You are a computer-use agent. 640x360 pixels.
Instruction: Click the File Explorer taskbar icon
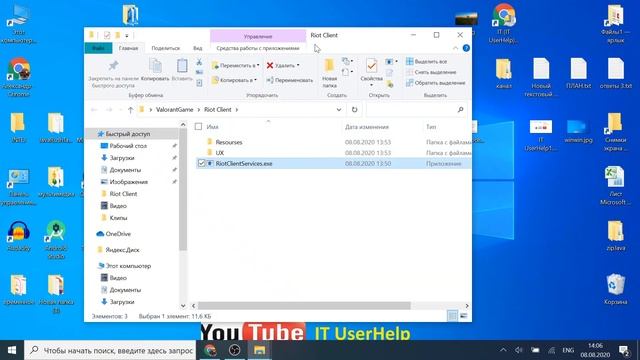click(260, 350)
